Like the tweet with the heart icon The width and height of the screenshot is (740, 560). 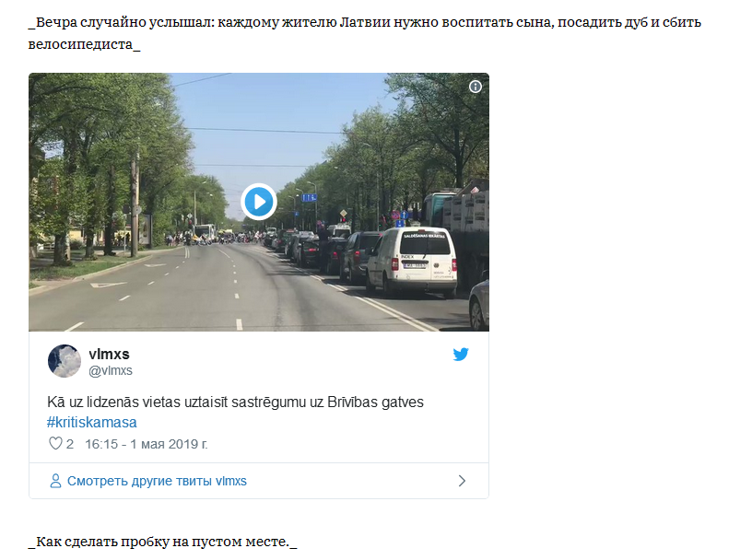point(55,443)
